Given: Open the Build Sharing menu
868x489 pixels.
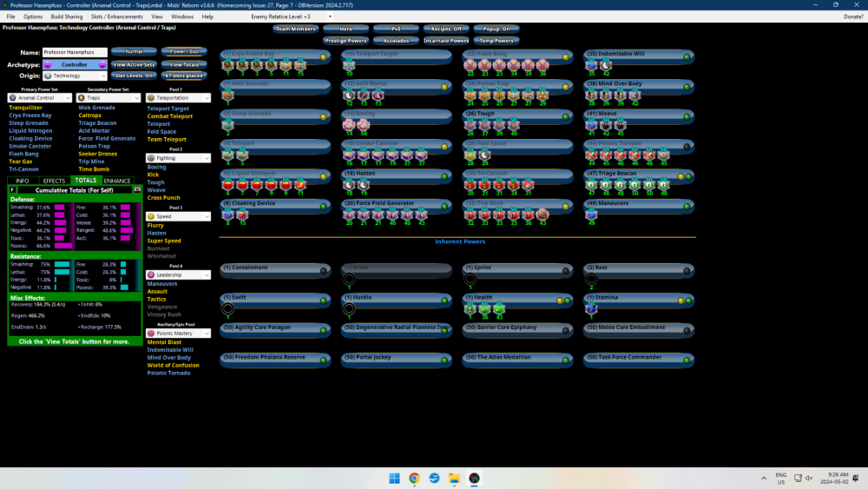Looking at the screenshot, I should [x=67, y=17].
